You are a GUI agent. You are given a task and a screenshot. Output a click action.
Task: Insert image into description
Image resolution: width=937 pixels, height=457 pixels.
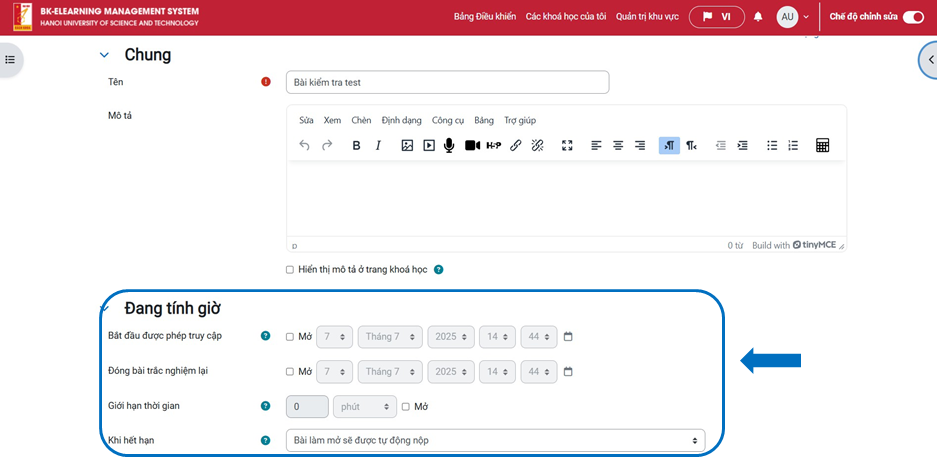[x=407, y=145]
